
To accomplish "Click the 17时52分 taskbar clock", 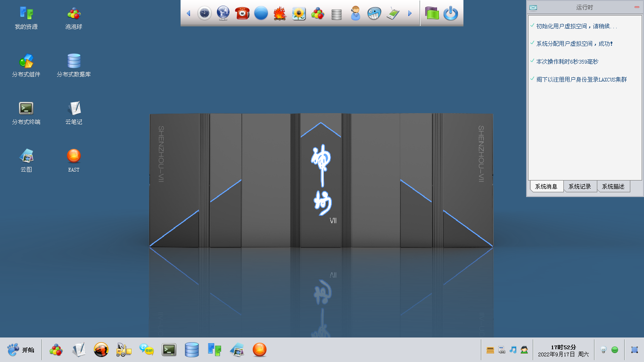I will coord(563,347).
